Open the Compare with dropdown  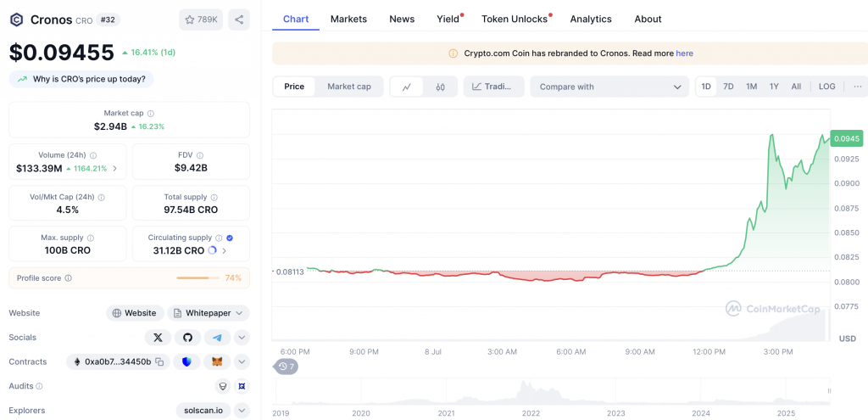609,87
